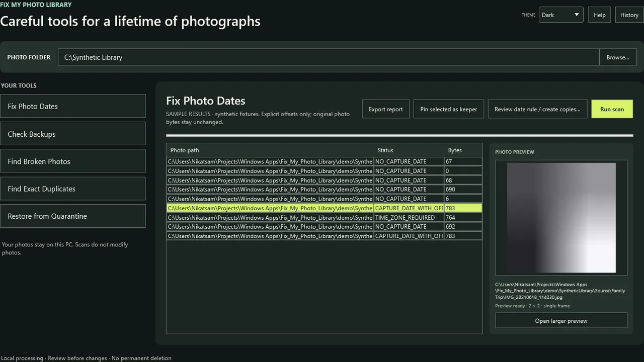Click the highlighted row's 783 bytes cell
Image resolution: width=644 pixels, height=362 pixels.
(463, 208)
